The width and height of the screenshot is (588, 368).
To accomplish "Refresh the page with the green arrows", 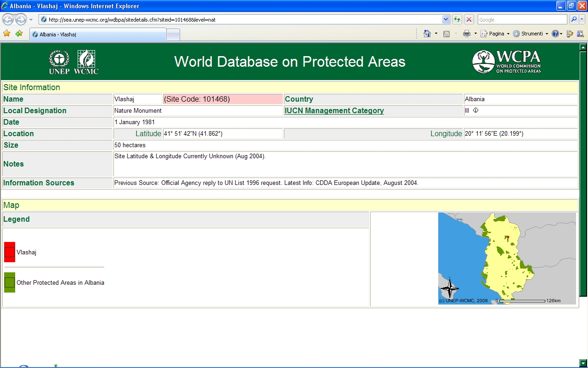I will (457, 19).
